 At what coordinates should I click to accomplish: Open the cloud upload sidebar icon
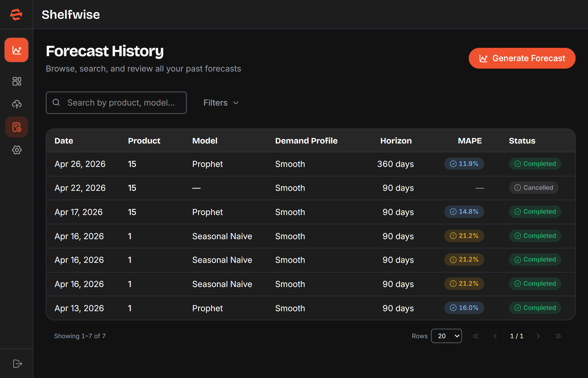tap(17, 104)
